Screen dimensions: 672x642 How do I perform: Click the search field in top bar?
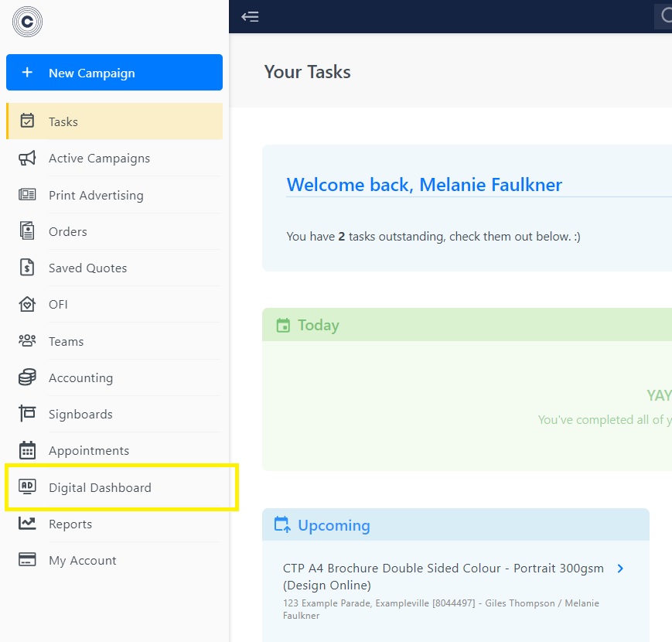[663, 16]
